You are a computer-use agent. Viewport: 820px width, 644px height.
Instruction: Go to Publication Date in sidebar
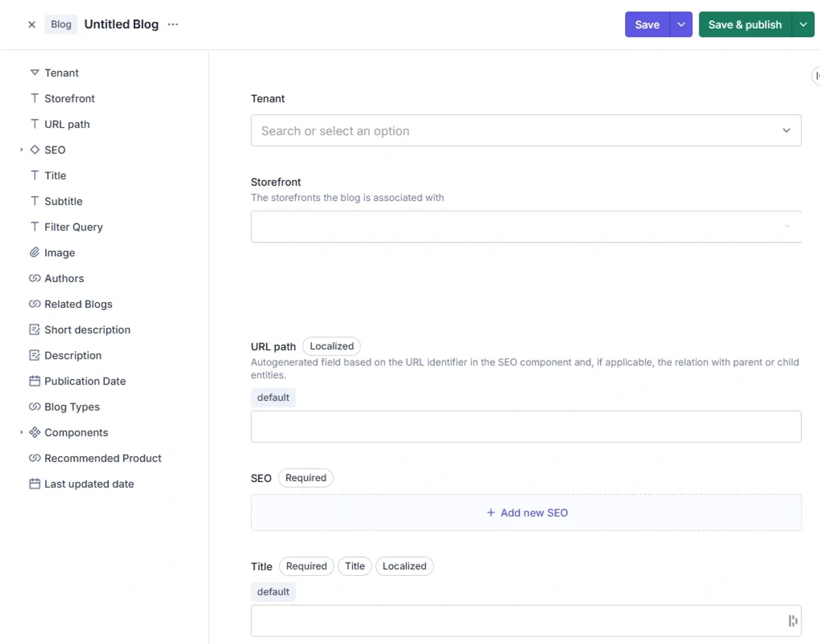point(85,381)
